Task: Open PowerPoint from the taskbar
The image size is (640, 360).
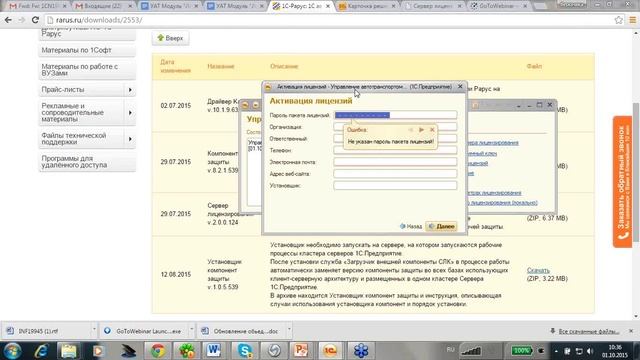Action: tap(301, 351)
